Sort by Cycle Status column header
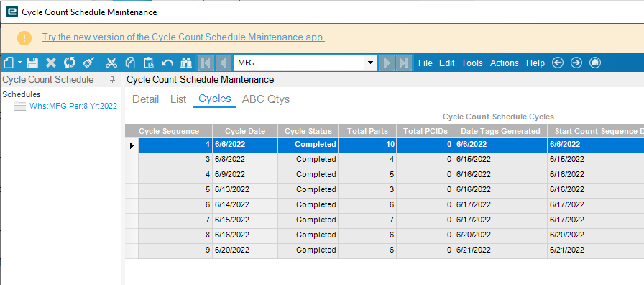Viewport: 644px width, 285px height. [x=308, y=131]
